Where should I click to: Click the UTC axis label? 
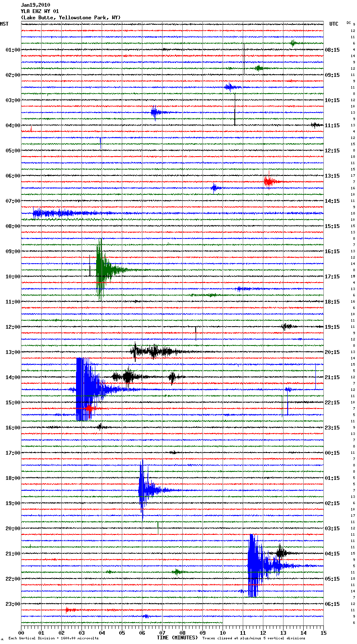point(334,24)
